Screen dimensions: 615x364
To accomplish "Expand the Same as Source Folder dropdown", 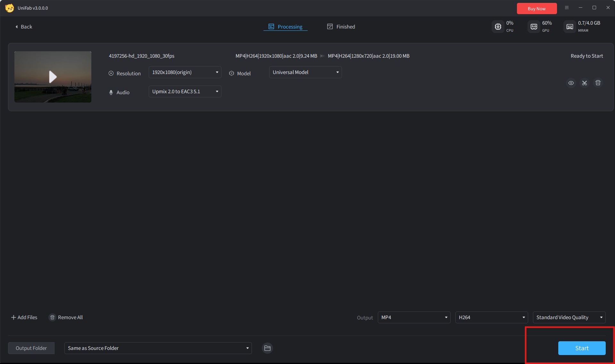I will pyautogui.click(x=158, y=348).
